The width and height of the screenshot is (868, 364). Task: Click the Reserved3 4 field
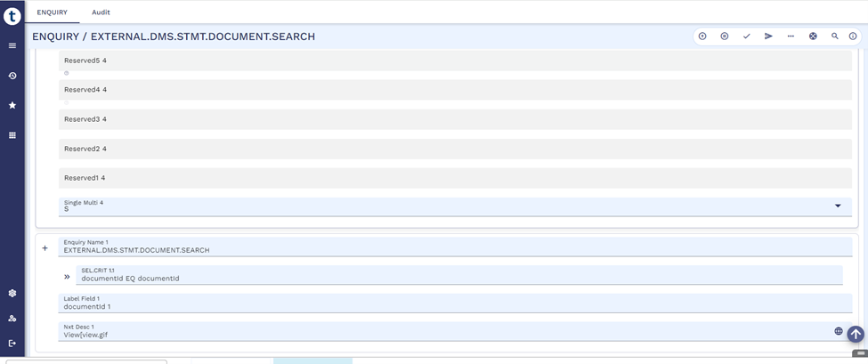(455, 119)
